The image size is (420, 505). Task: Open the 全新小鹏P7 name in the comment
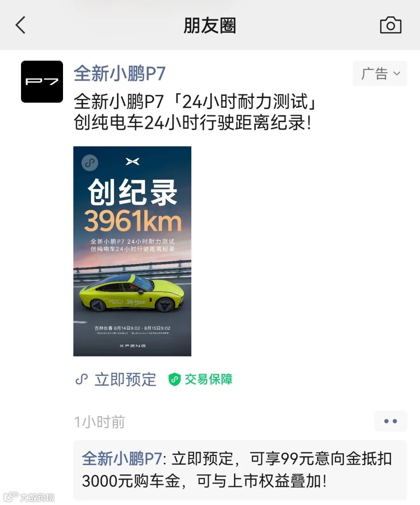pos(122,458)
